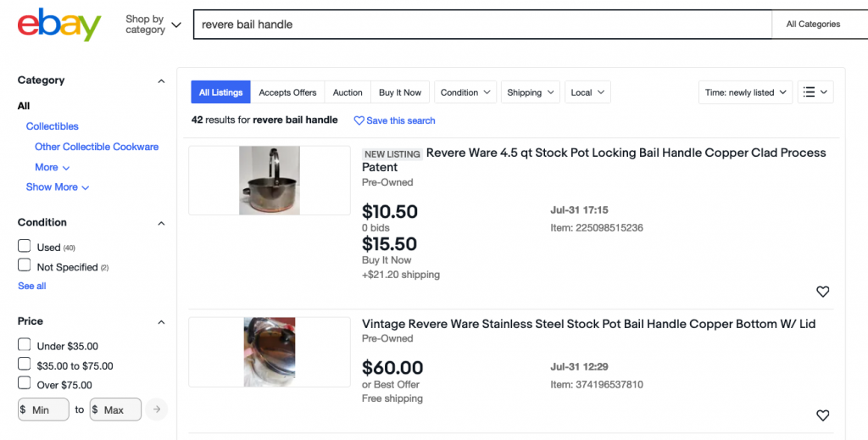Open the vintage stock pot with lid thumbnail

point(270,352)
